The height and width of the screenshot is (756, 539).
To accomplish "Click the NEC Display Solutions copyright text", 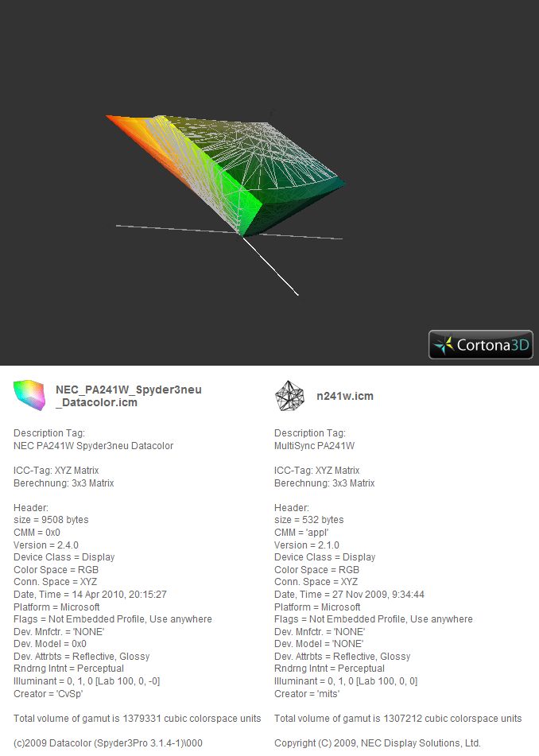I will click(x=378, y=743).
